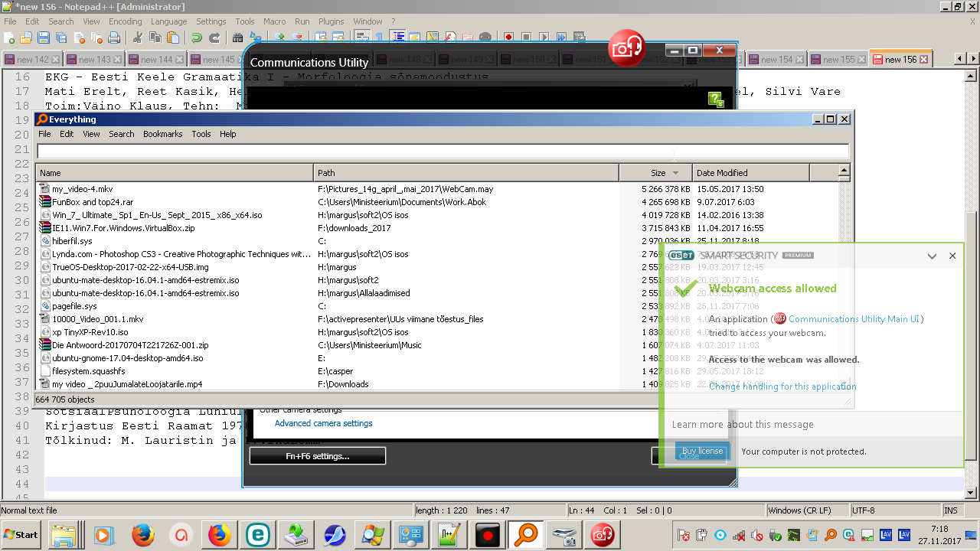Viewport: 980px width, 551px height.
Task: Sort Everything results by Name column
Action: pos(175,173)
